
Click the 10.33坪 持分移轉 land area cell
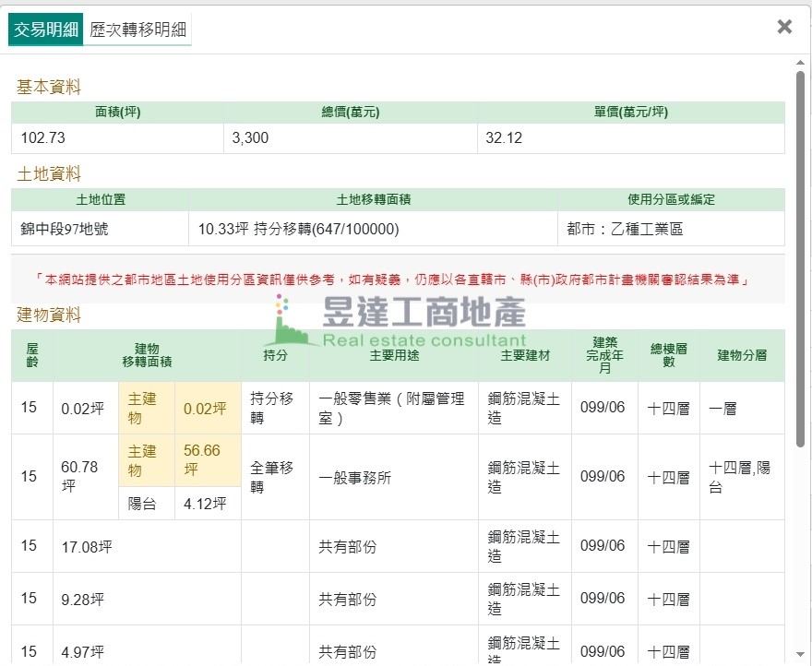(x=298, y=229)
